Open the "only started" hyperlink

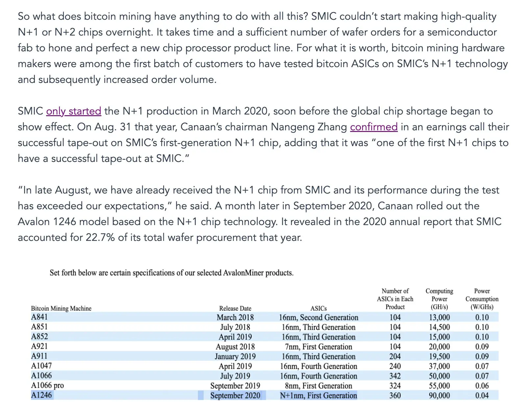coord(74,111)
